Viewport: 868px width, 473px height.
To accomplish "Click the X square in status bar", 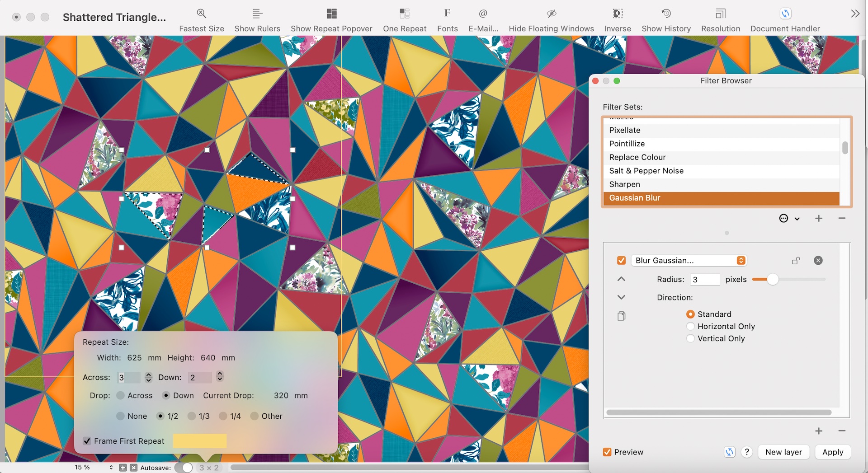I will tap(133, 468).
